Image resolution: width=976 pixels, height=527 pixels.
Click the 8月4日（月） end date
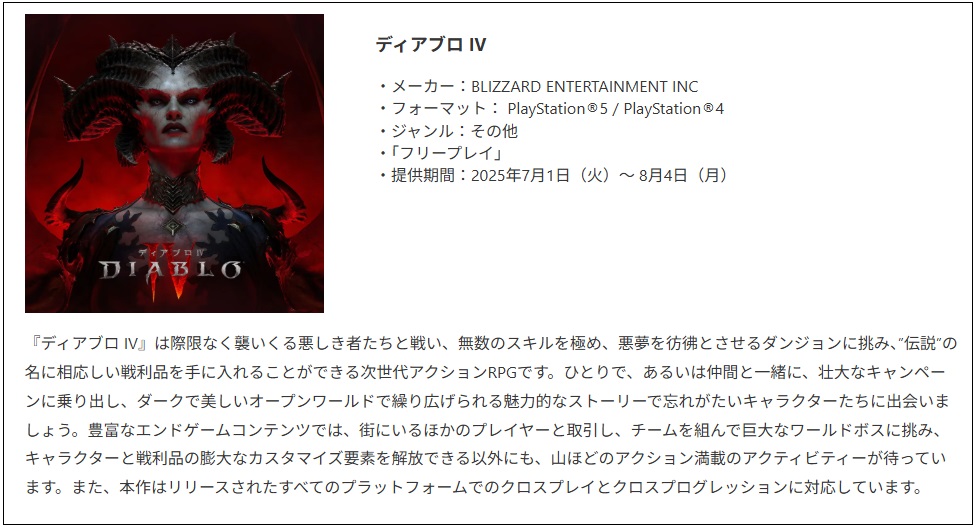coord(683,175)
